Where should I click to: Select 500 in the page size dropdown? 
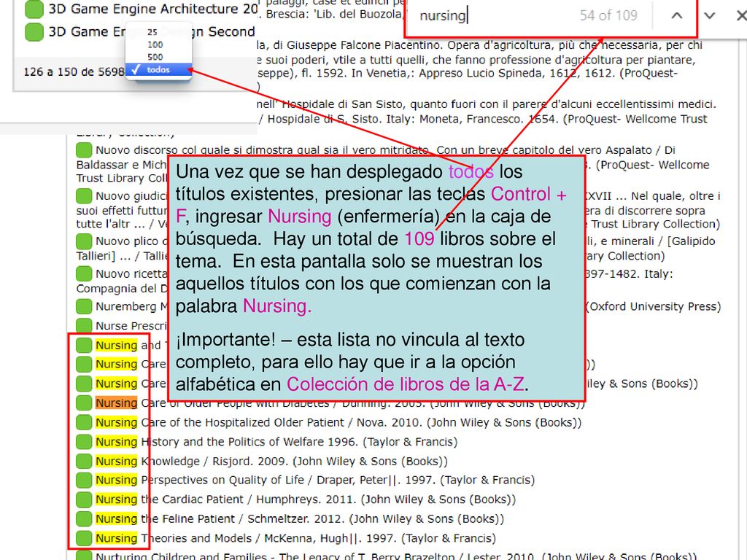(155, 57)
